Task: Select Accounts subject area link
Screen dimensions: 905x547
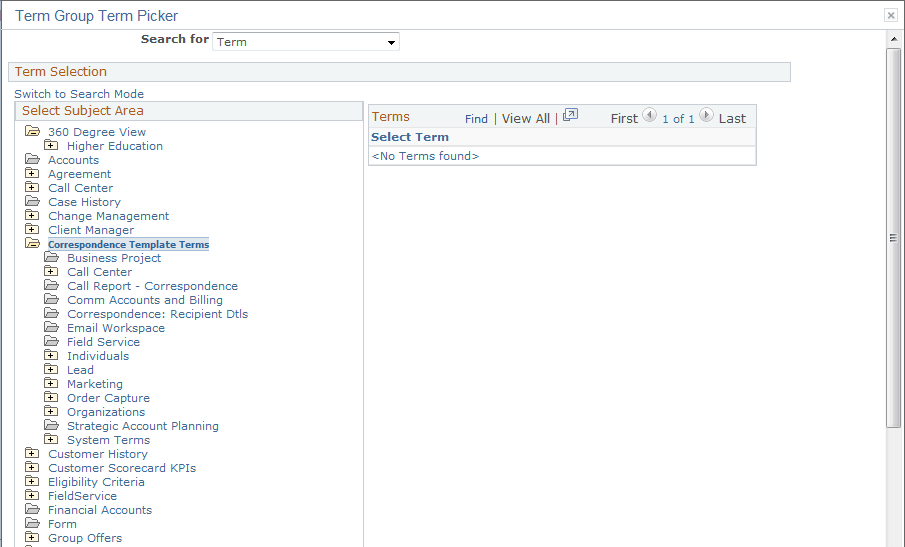Action: coord(73,160)
